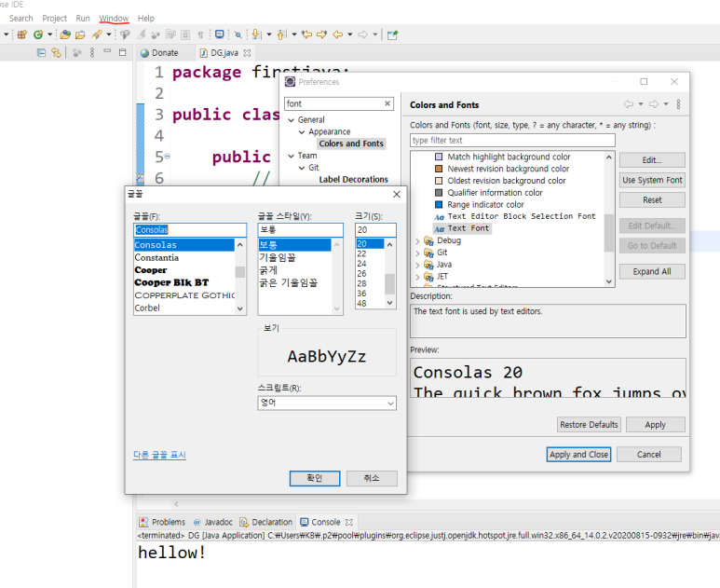The width and height of the screenshot is (720, 588).
Task: Click the Apply and Close button
Action: [578, 455]
